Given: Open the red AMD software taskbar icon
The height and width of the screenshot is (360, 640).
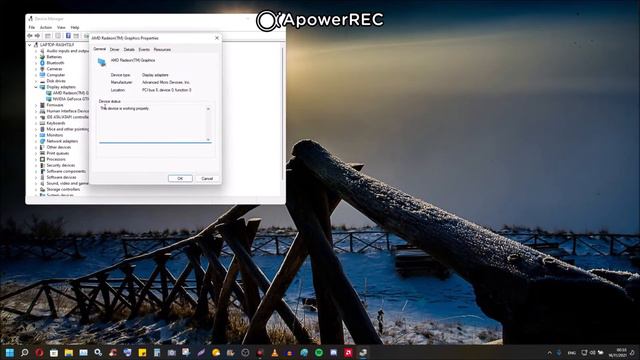Looking at the screenshot, I should [x=348, y=352].
